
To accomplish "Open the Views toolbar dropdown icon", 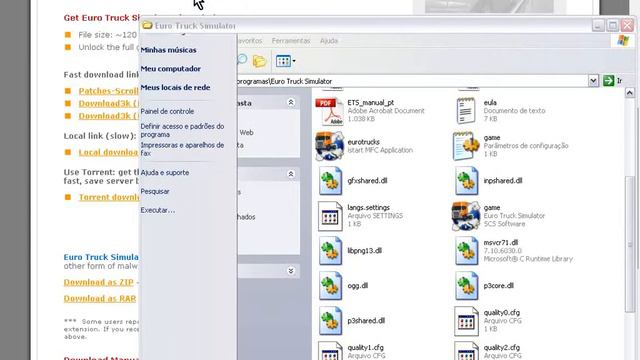I will click(285, 61).
